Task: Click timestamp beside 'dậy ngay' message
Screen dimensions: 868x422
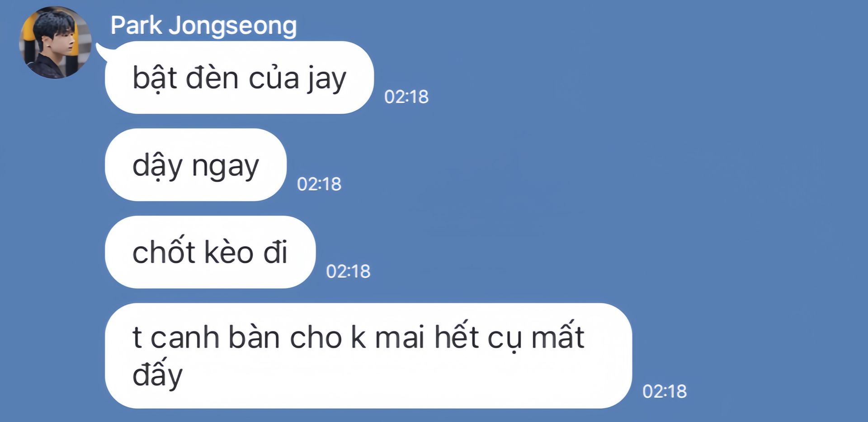Action: point(319,184)
